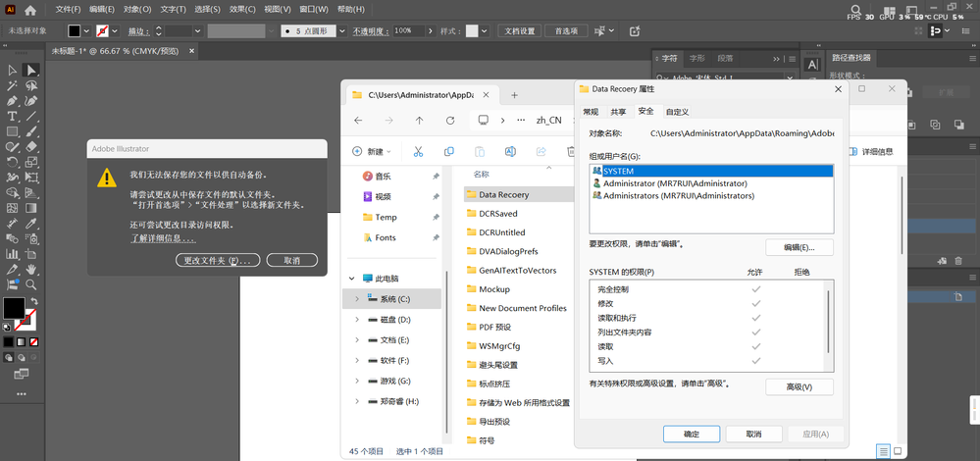Click 更改文件夹(F)... button
The image size is (980, 461).
click(217, 260)
